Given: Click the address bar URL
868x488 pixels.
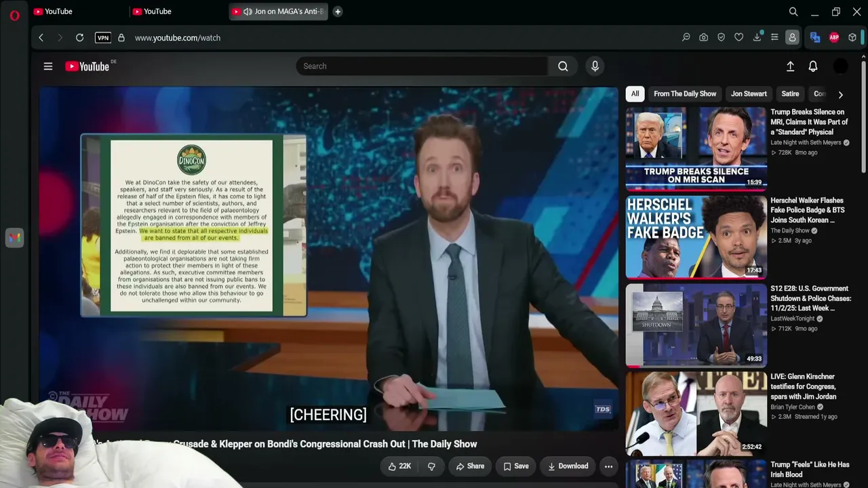Looking at the screenshot, I should pyautogui.click(x=178, y=38).
